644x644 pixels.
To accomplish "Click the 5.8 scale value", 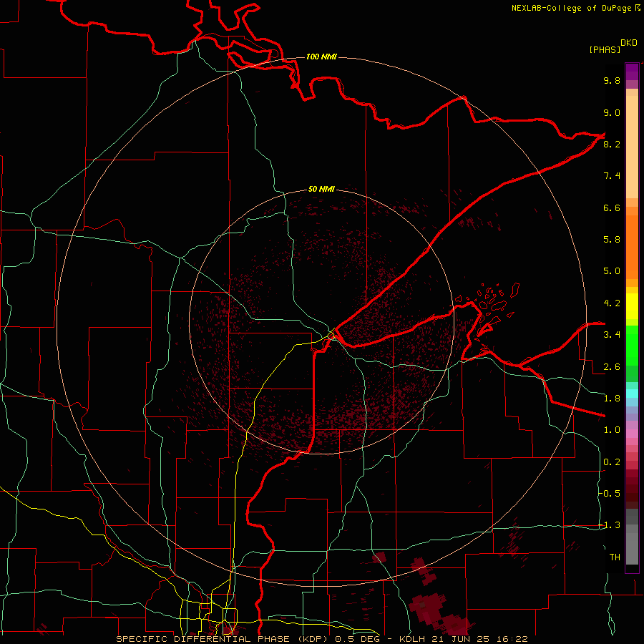I will click(612, 240).
